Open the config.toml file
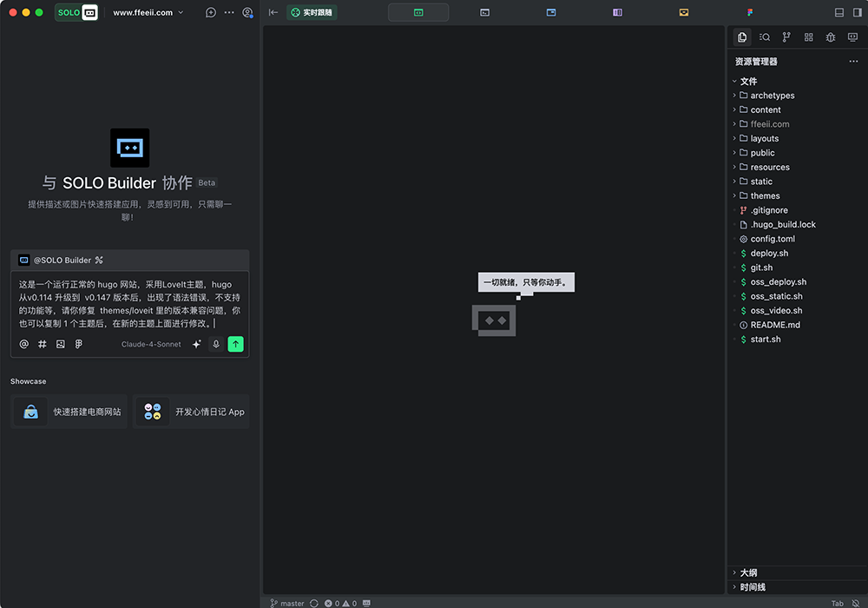The image size is (868, 608). coord(775,238)
